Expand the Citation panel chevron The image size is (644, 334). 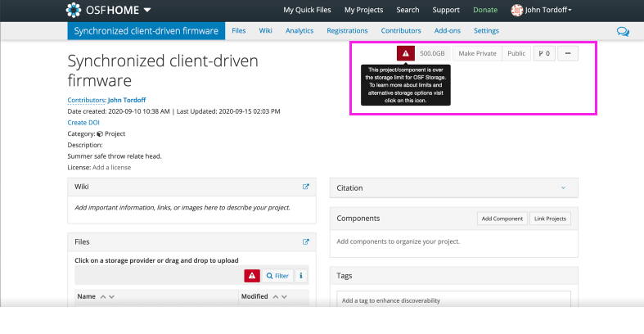564,187
